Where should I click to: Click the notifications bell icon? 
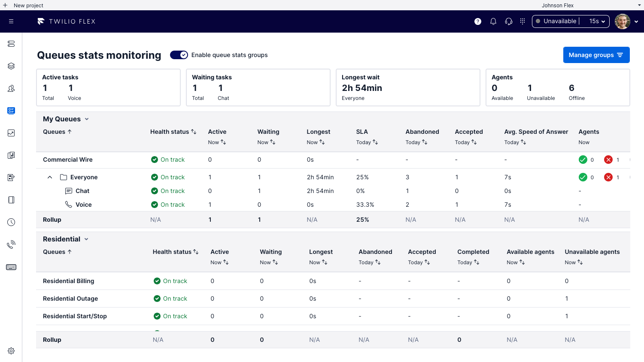(493, 21)
